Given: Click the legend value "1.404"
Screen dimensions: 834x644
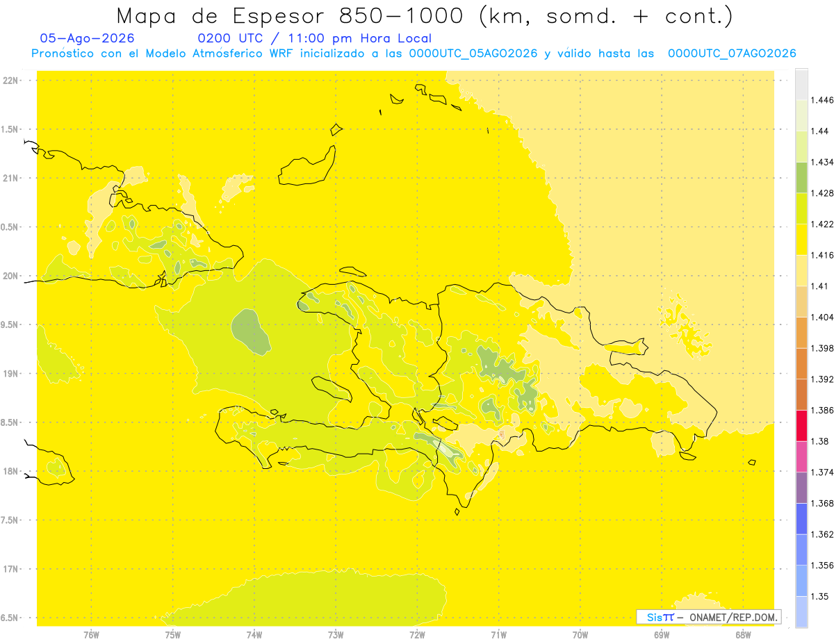Looking at the screenshot, I should [823, 317].
